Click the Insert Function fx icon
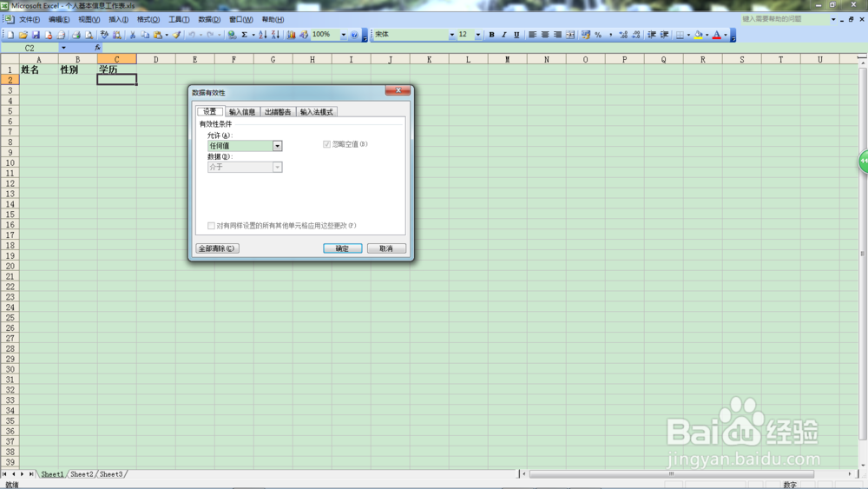This screenshot has height=489, width=868. (97, 48)
